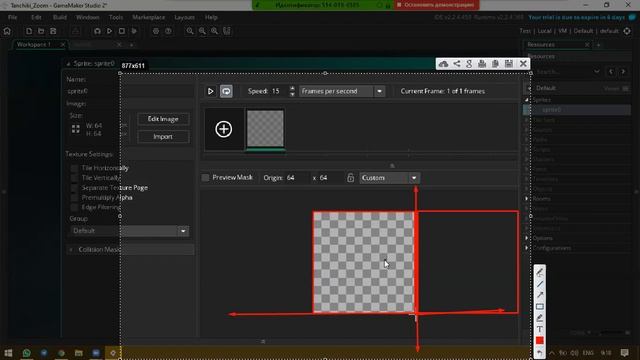Select the screenshot text tool

540,329
